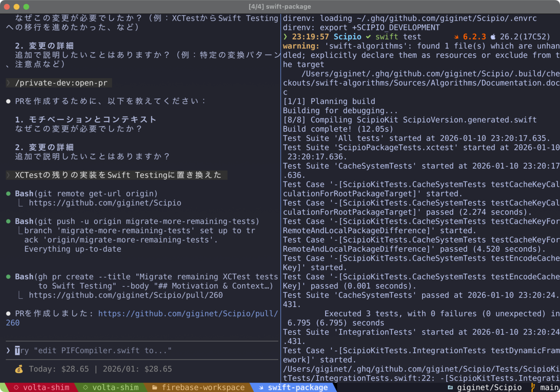The height and width of the screenshot is (392, 560).
Task: Open the github.com/giginet/Scipio/pull/260 link under gh pr create
Action: [126, 295]
